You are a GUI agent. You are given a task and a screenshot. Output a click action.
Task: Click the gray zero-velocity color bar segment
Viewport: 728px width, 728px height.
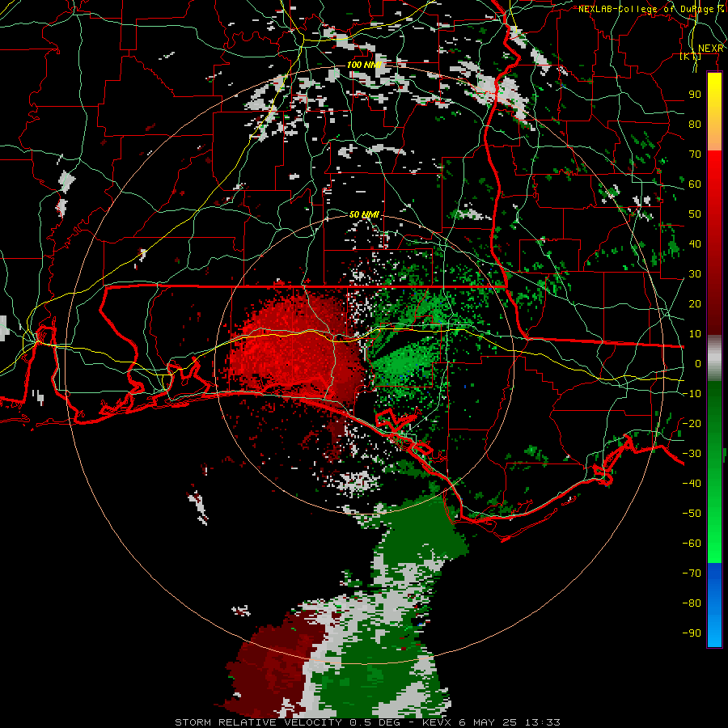pos(714,358)
